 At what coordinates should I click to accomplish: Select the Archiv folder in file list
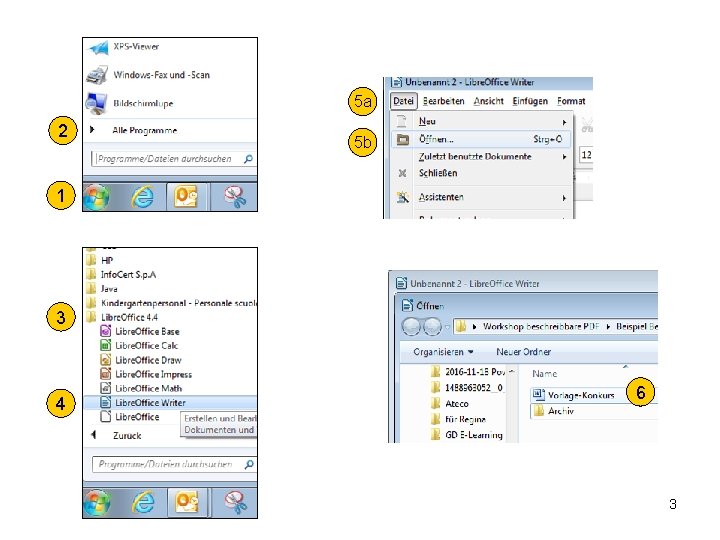553,411
